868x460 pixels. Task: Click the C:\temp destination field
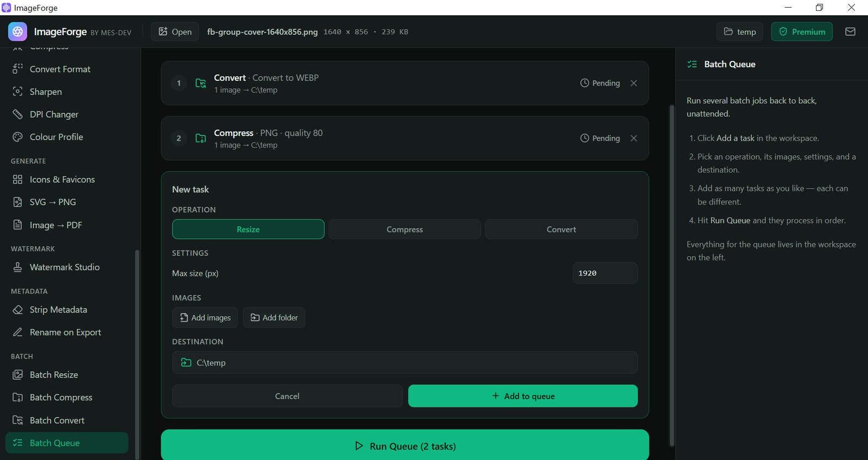(x=405, y=362)
